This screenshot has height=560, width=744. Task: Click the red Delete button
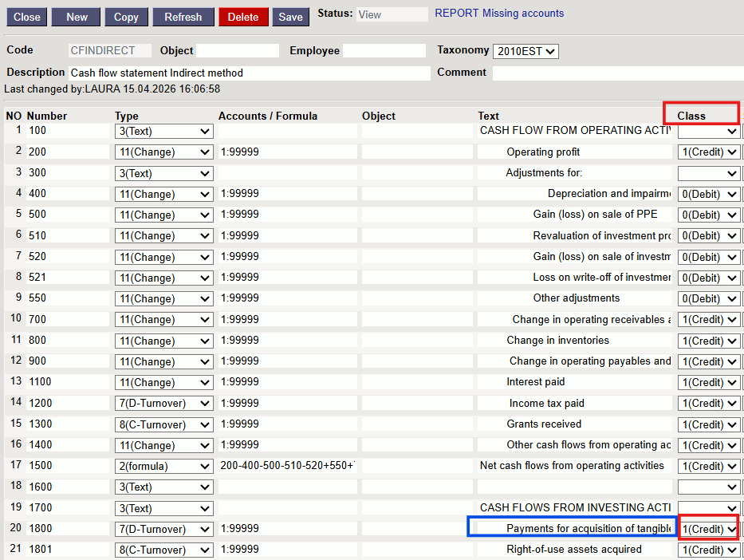(243, 17)
